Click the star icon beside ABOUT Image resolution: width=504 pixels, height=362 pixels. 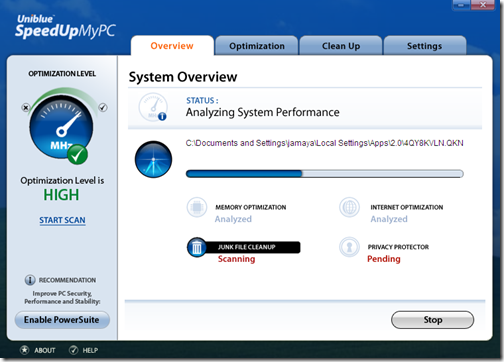pos(24,350)
